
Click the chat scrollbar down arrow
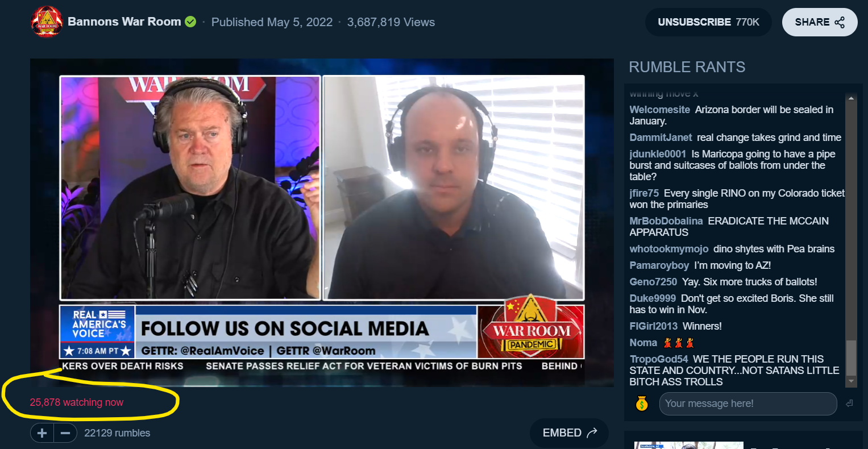851,381
